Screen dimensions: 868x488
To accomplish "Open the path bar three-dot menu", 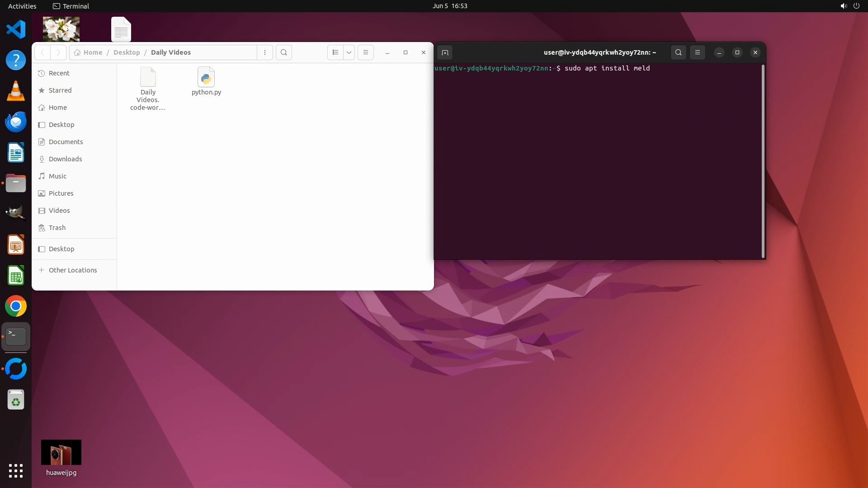I will click(265, 52).
